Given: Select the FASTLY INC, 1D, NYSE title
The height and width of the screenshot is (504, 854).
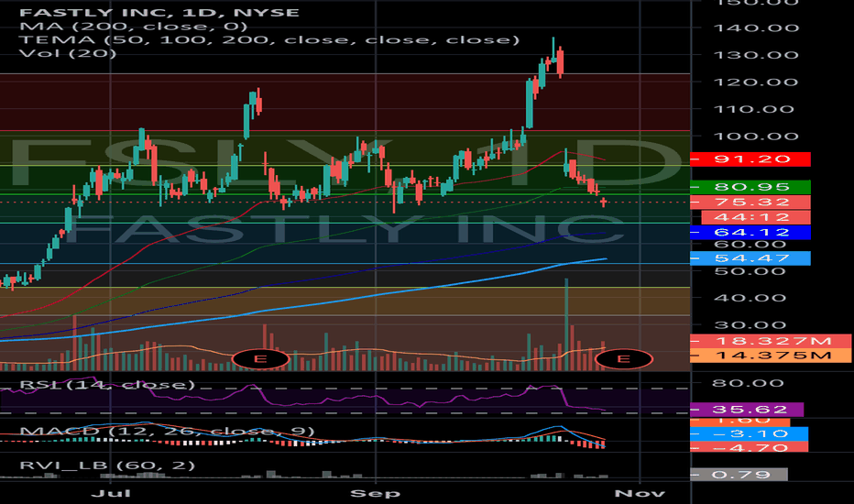Looking at the screenshot, I should pyautogui.click(x=159, y=13).
